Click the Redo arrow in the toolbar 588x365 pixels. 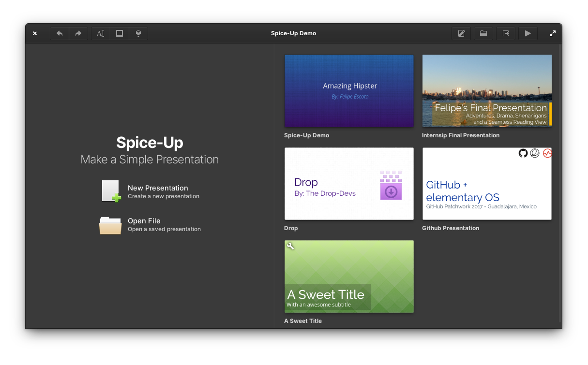(78, 33)
